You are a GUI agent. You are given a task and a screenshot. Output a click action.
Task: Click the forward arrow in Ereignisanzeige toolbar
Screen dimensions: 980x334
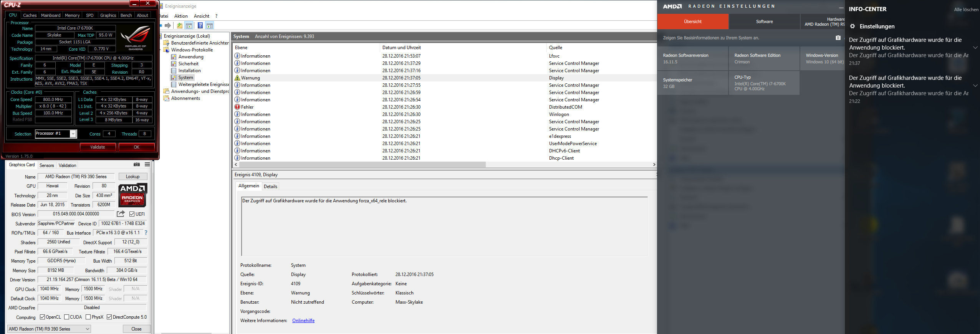click(168, 26)
